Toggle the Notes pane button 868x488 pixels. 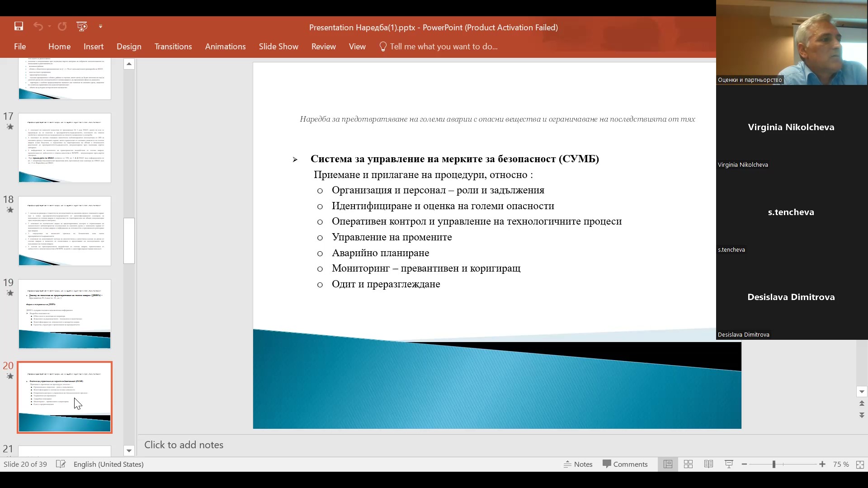coord(578,464)
